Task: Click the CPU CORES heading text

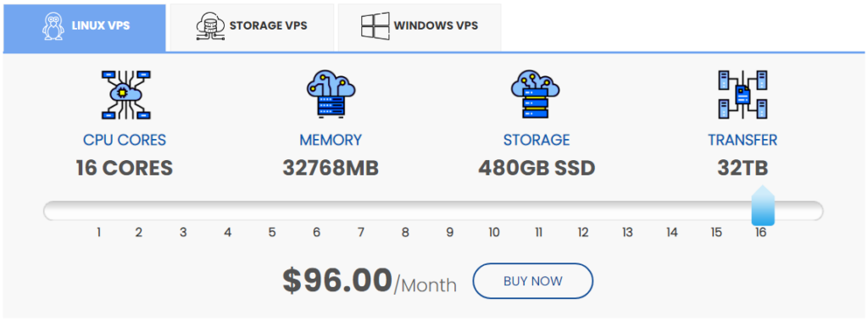Action: [x=125, y=140]
